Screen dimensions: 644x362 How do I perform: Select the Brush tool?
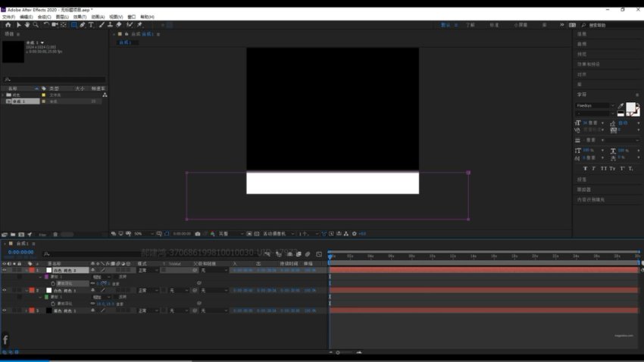102,25
